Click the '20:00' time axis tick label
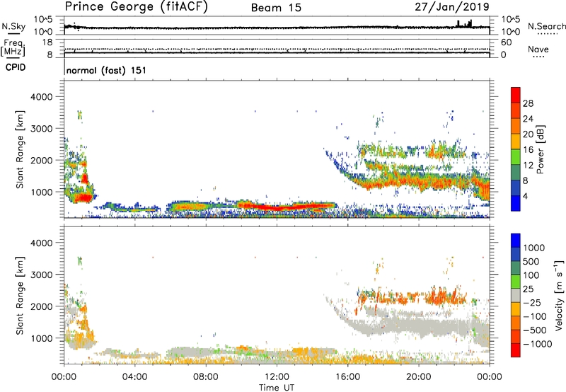 [418, 377]
